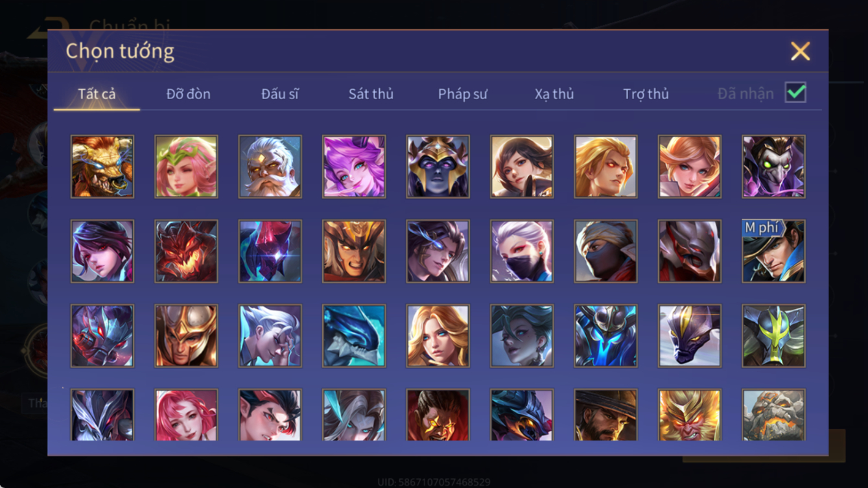Select the masked white-haired woman hero

click(x=522, y=251)
